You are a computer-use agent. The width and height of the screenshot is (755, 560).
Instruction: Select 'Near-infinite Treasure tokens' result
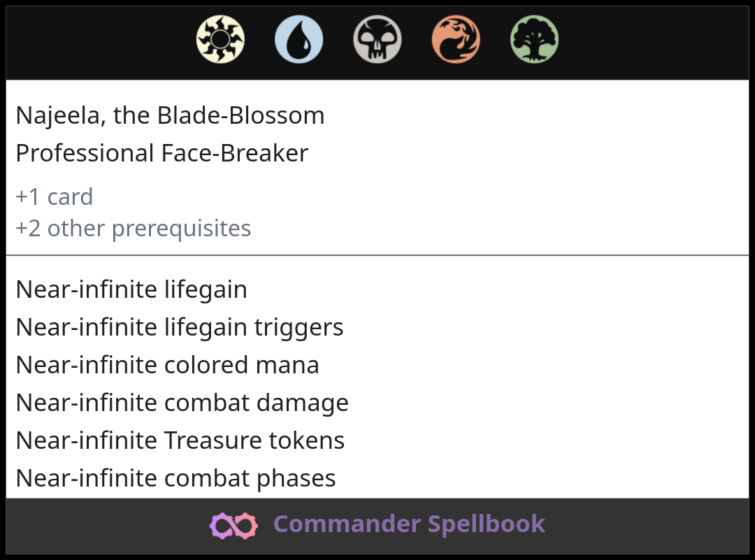(x=181, y=440)
